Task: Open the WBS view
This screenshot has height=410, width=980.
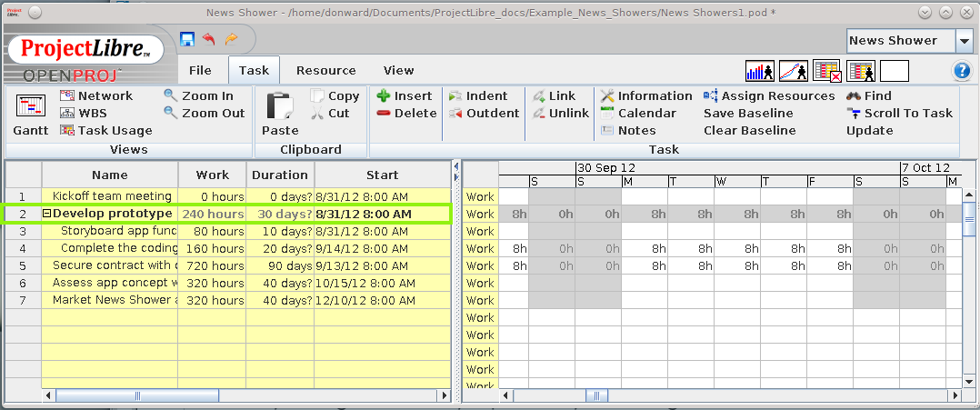Action: (84, 113)
